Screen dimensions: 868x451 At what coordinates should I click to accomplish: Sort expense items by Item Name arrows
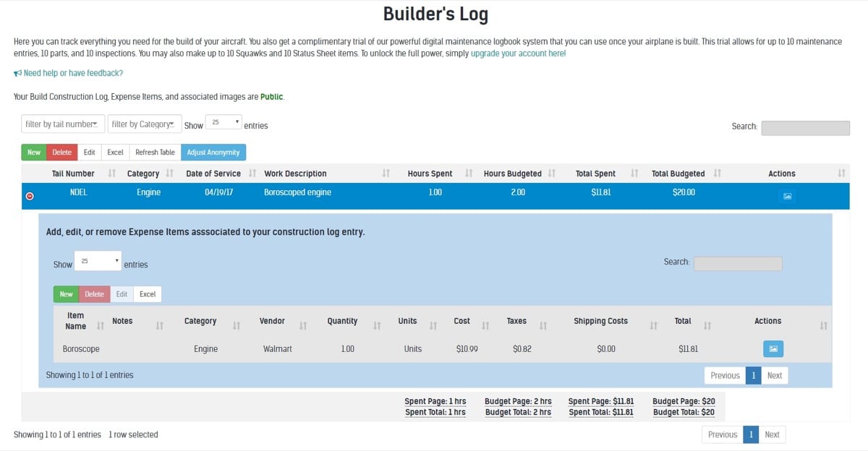pyautogui.click(x=101, y=326)
